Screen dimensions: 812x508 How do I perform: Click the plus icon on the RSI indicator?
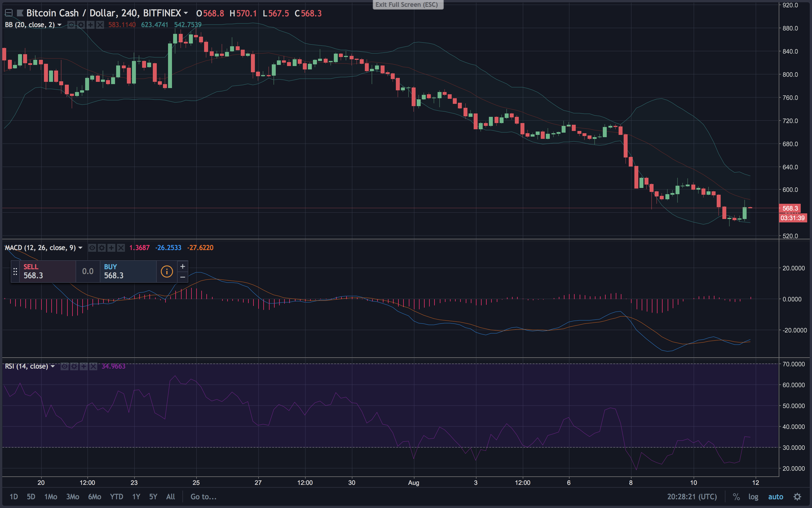coord(83,366)
